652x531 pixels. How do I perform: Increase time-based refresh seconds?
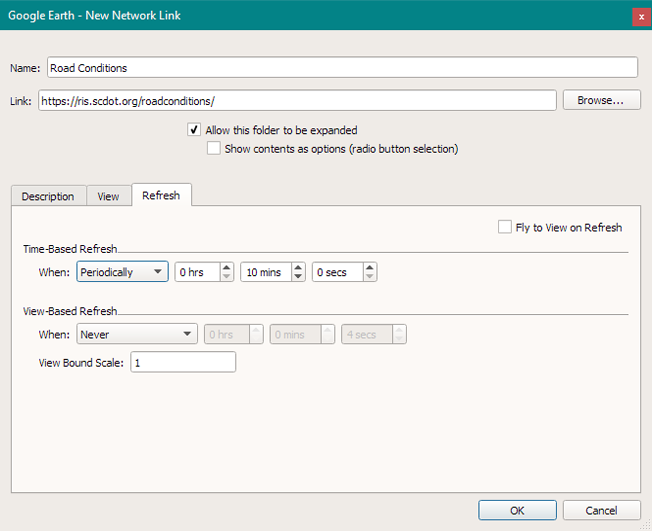(x=370, y=267)
